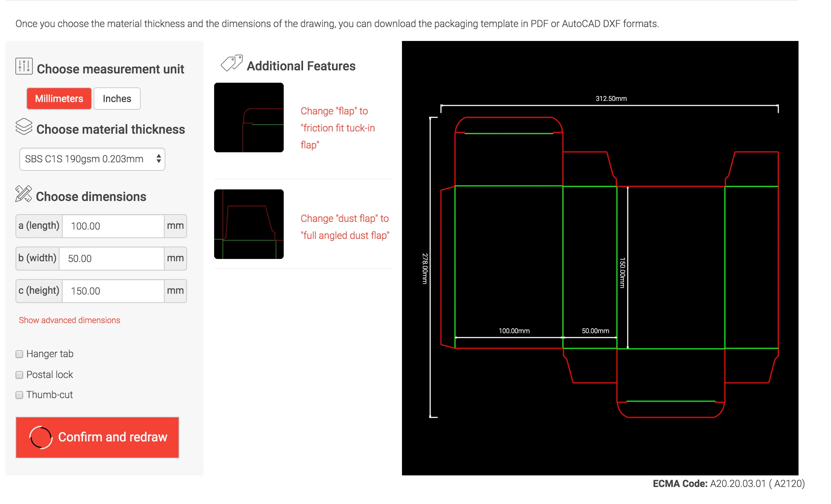The image size is (831, 504).
Task: Click the b width input field
Action: (111, 258)
